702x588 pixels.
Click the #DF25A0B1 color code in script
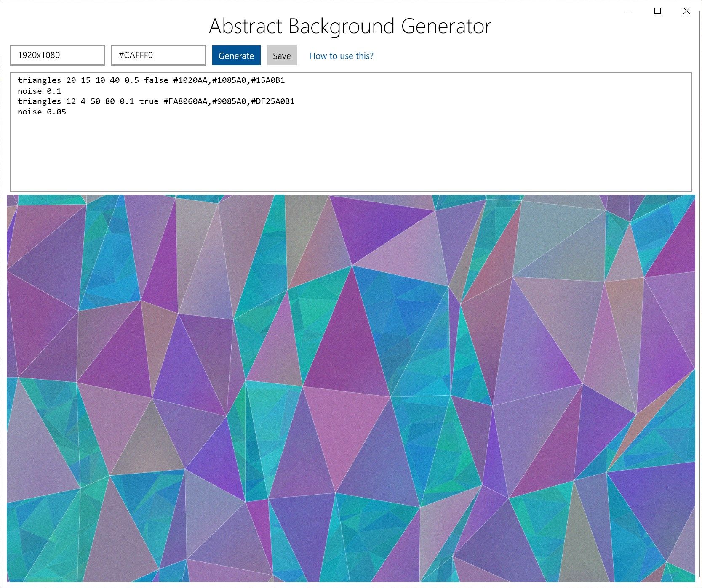point(273,101)
